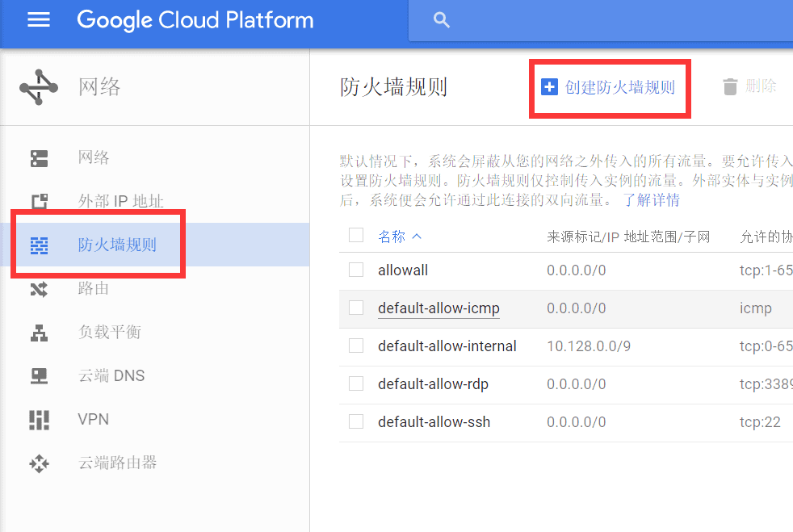Click the 来源标记/IP 地址范围/子网 column header

(628, 237)
